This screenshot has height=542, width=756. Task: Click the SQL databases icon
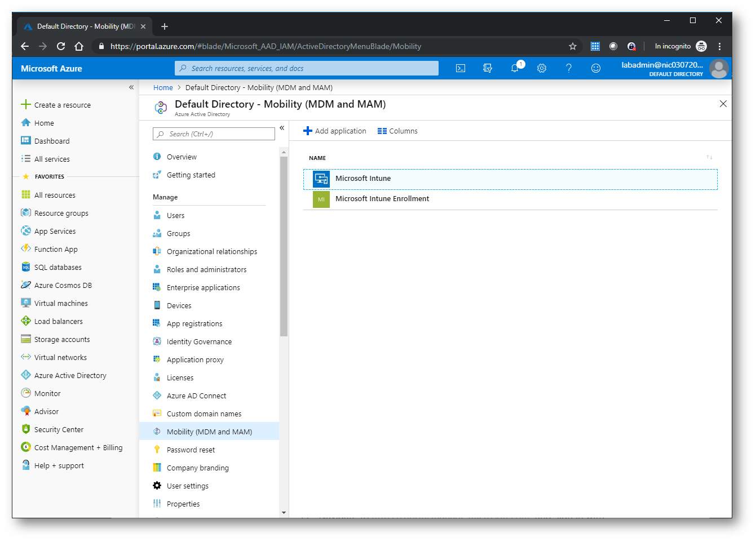click(26, 267)
